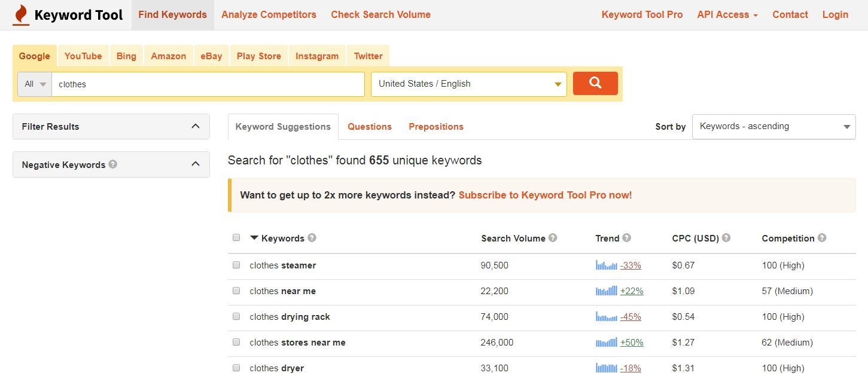Open trend chart for clothes steamer
Screen dimensions: 868x382
606,265
